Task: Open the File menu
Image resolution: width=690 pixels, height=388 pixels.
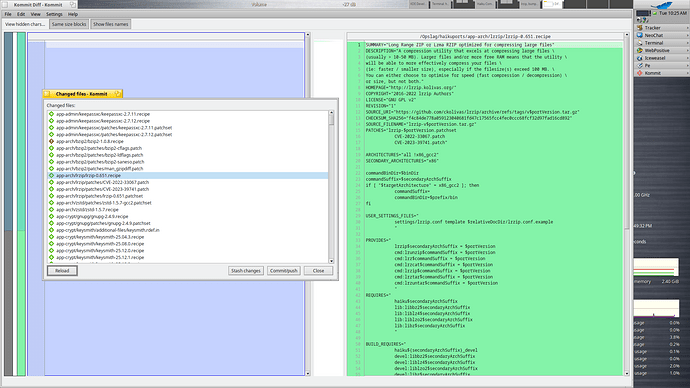Action: coord(8,14)
